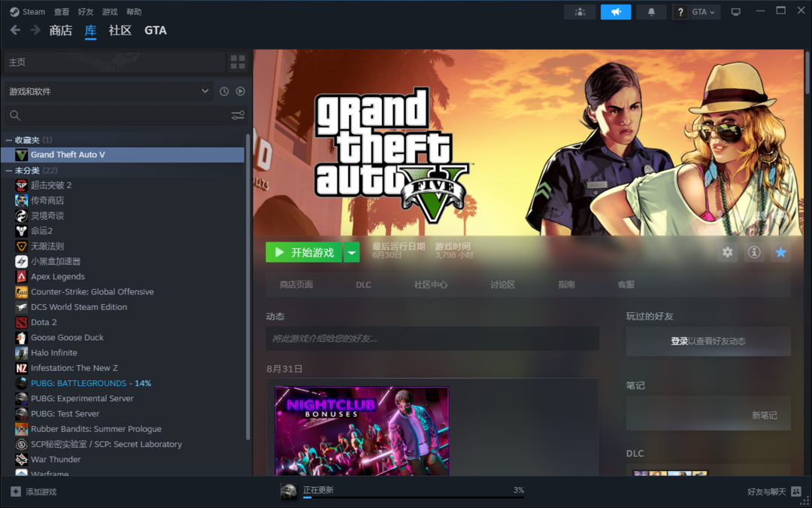This screenshot has height=508, width=812.
Task: Click the game info icon
Action: [753, 252]
